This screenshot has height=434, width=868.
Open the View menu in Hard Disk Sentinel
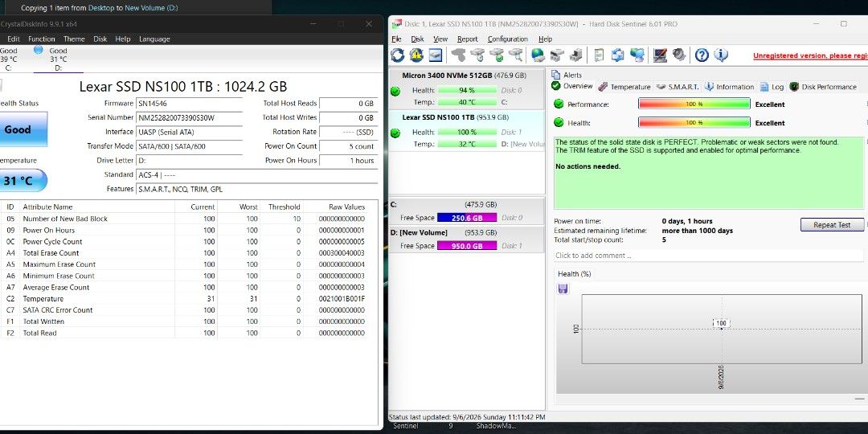pos(440,39)
